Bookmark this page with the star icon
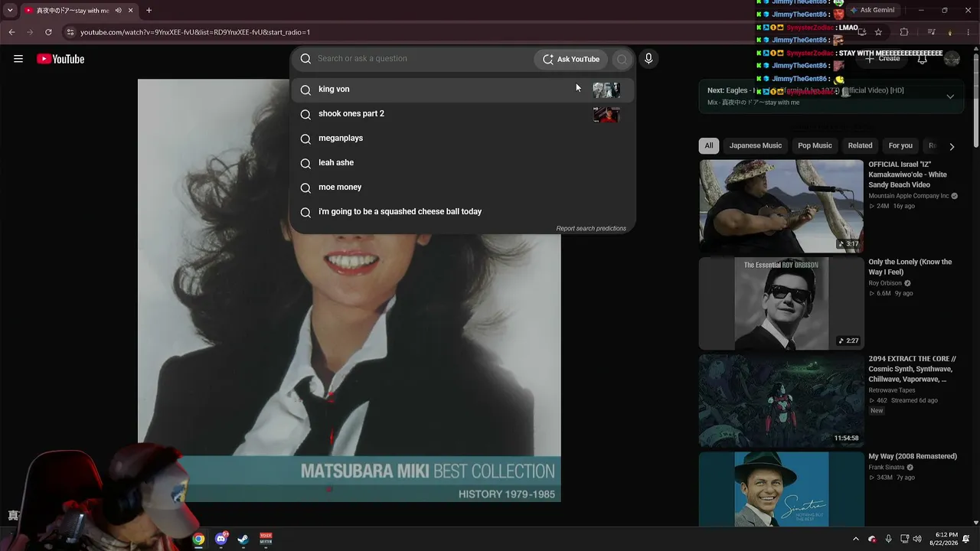The width and height of the screenshot is (980, 551). click(878, 32)
